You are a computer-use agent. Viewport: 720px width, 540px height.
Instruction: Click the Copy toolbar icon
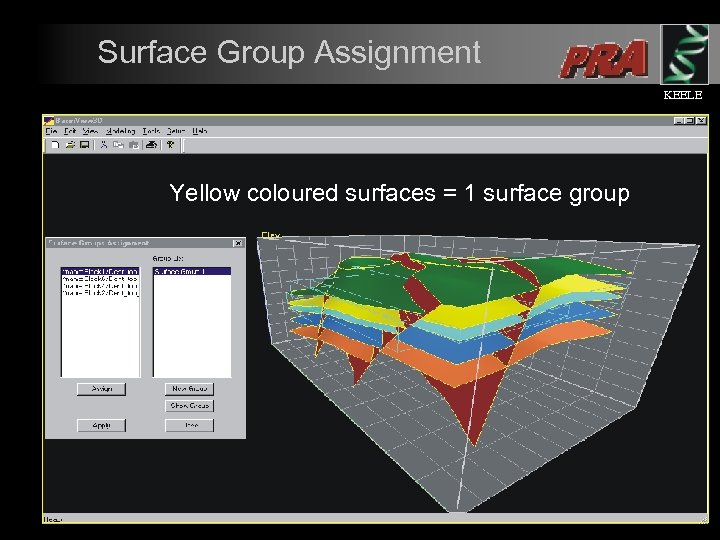[x=118, y=145]
